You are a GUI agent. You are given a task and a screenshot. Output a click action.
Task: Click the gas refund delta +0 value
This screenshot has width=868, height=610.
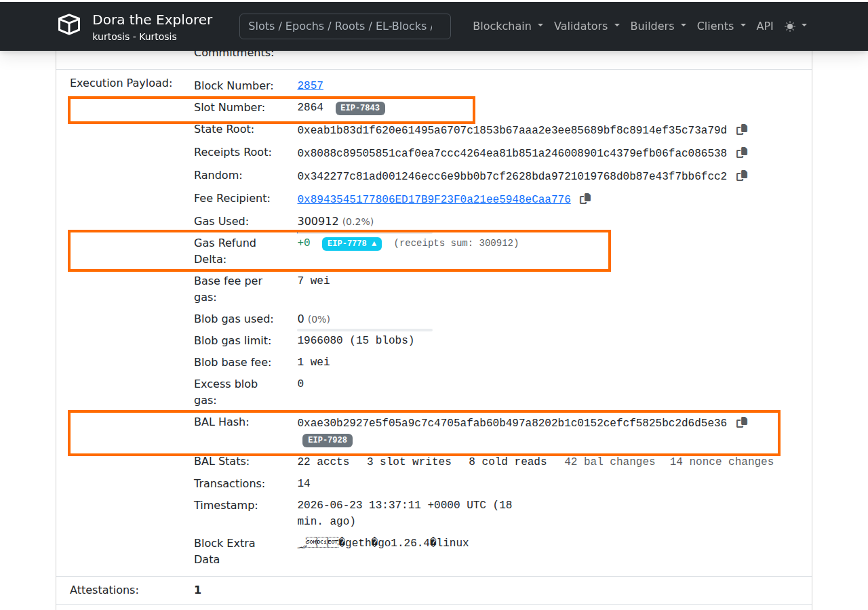tap(304, 243)
